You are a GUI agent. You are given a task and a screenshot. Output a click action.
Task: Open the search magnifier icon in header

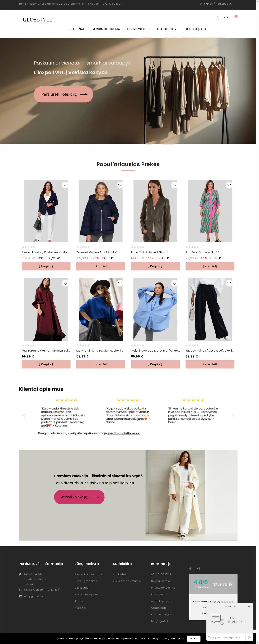[217, 18]
